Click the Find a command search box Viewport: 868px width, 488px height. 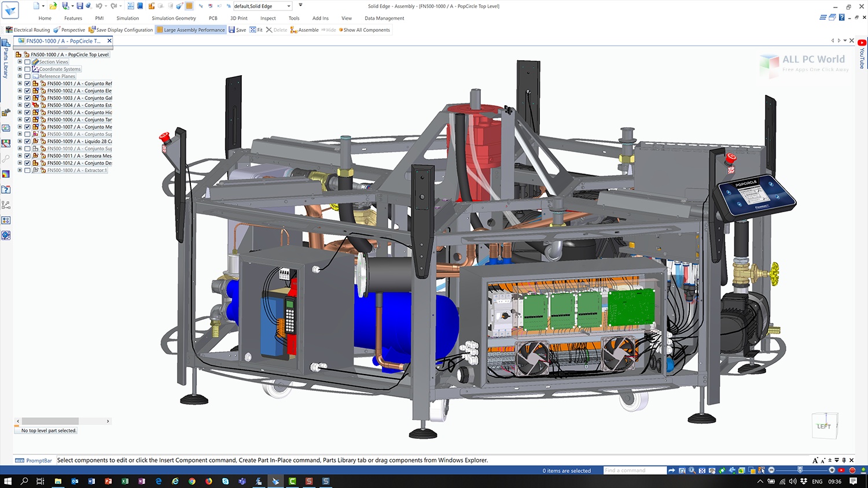pos(634,471)
